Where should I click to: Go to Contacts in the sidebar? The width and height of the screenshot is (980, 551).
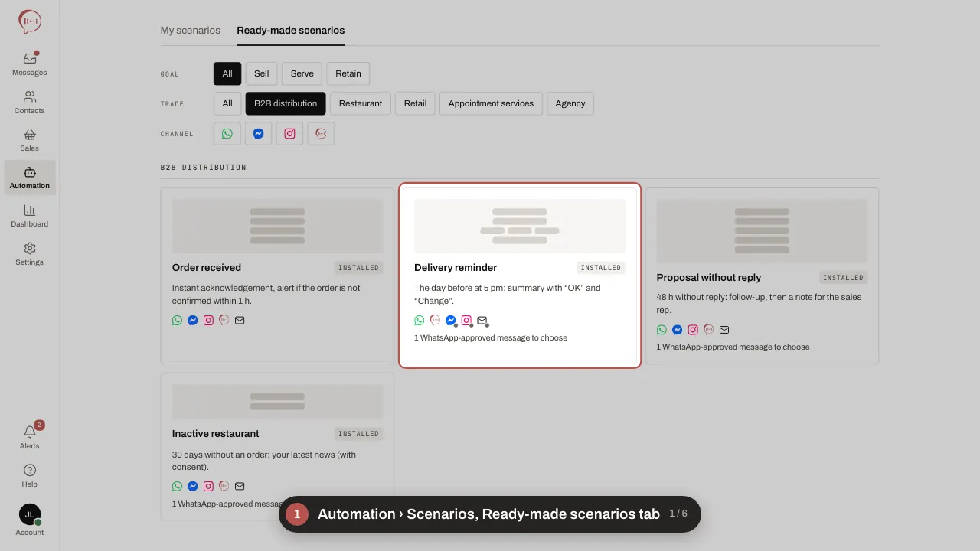tap(30, 103)
